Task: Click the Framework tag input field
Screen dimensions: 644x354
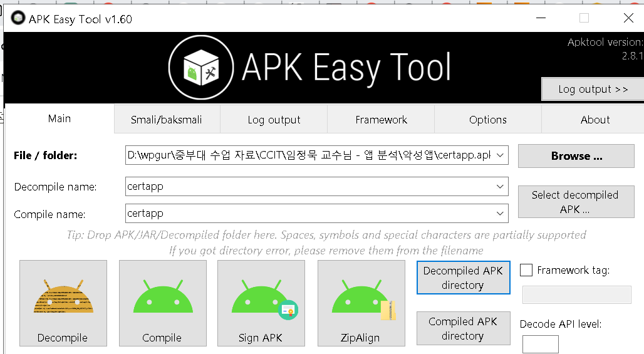Action: [x=576, y=295]
